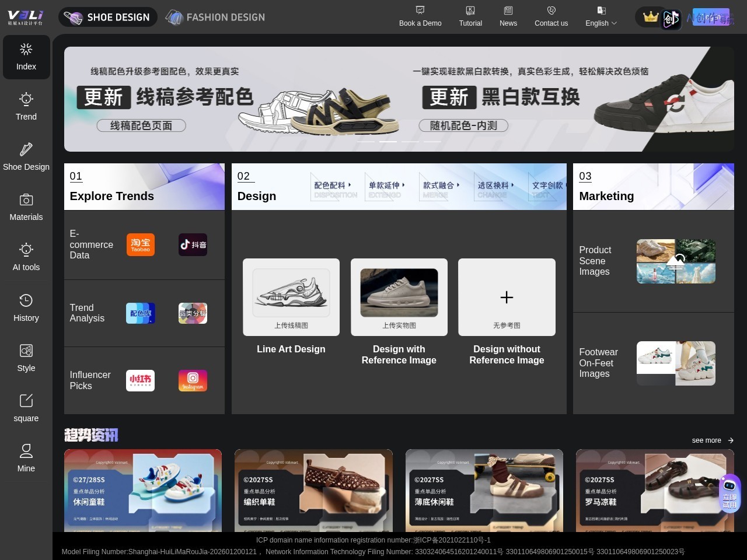Click the 趋势资讯 heading
This screenshot has width=747, height=560.
[91, 435]
